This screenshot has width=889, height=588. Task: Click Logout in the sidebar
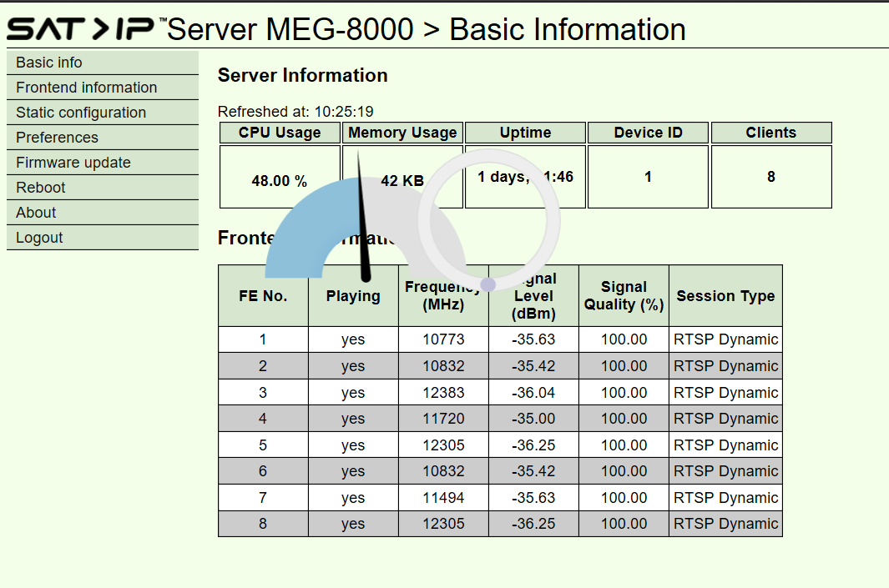pos(103,238)
